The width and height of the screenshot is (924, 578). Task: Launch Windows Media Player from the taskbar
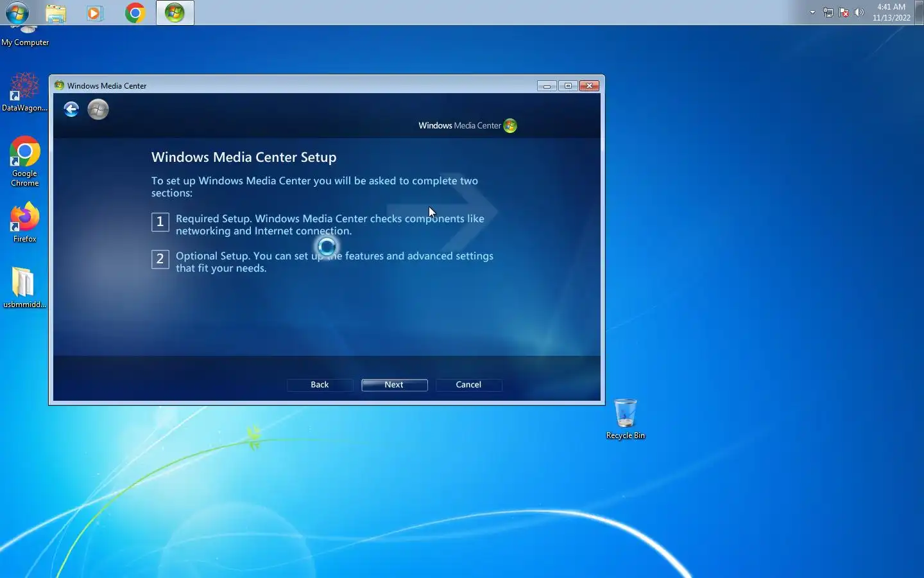point(95,13)
